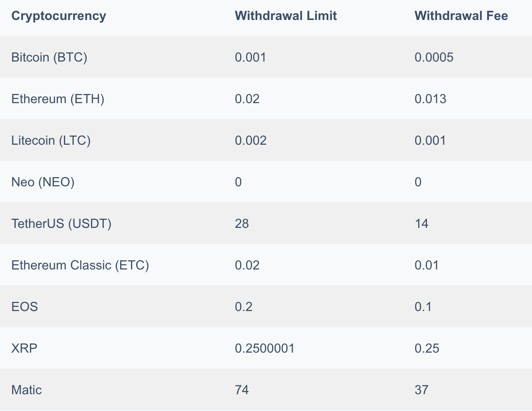Click the Litecoin withdrawal limit 0.002
The image size is (532, 411).
[x=251, y=141]
